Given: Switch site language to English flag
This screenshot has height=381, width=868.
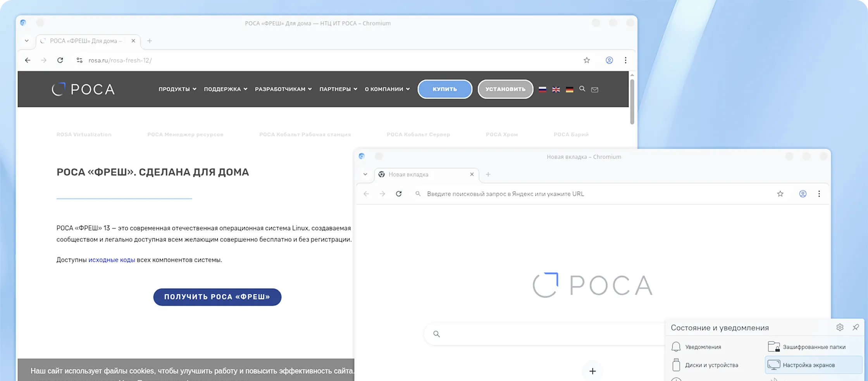Looking at the screenshot, I should 556,89.
